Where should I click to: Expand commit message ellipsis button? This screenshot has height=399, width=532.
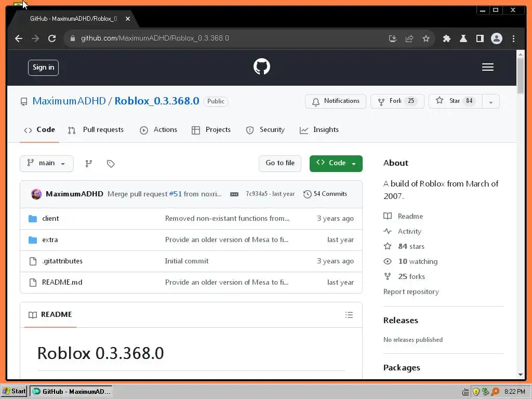(x=234, y=194)
